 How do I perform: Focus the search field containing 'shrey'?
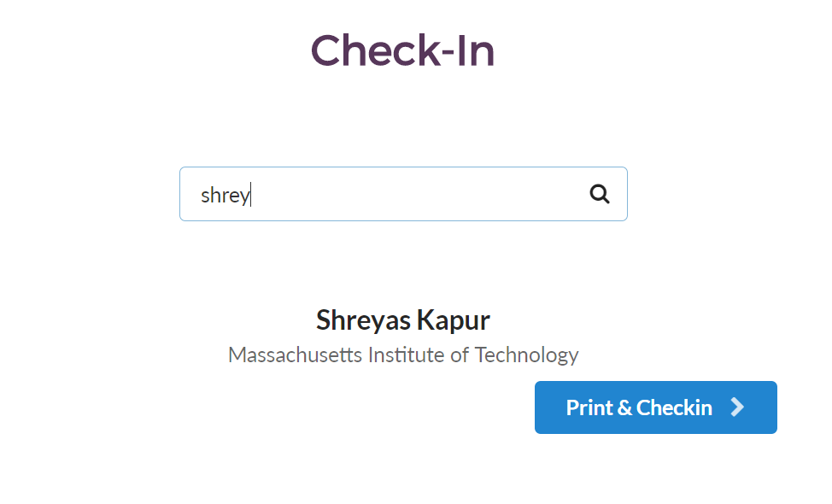(x=403, y=194)
